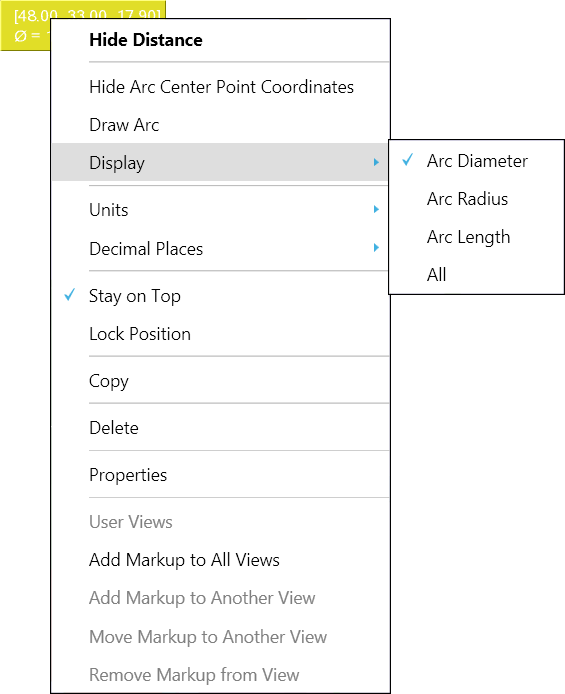Expand the Display submenu arrow
565x694 pixels.
click(376, 162)
